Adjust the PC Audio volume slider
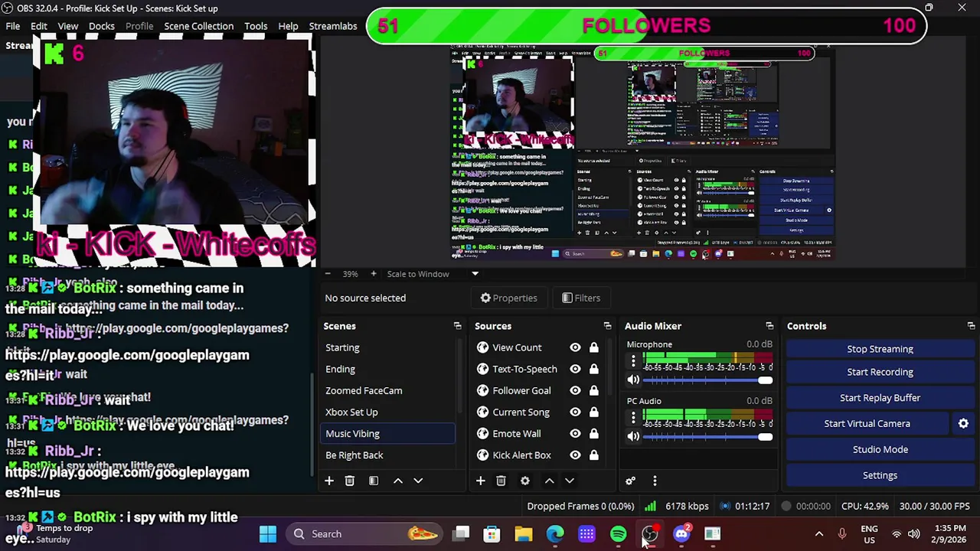 pyautogui.click(x=708, y=437)
